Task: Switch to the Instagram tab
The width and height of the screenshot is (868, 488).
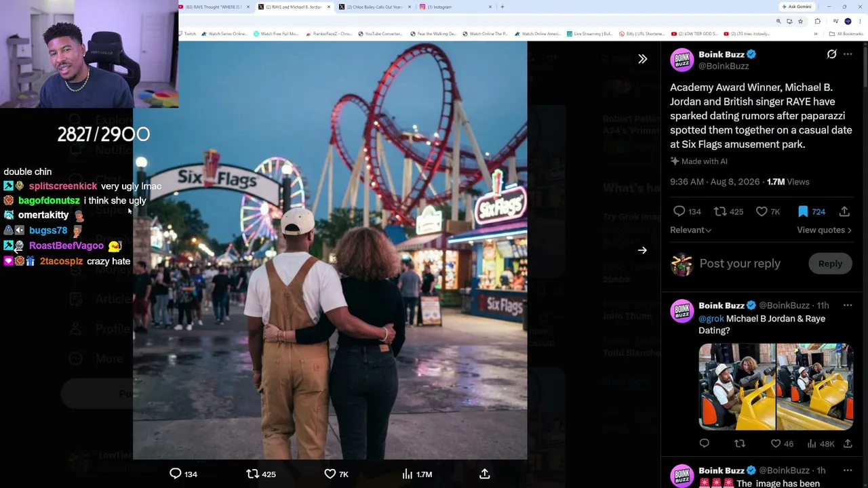Action: (x=456, y=7)
